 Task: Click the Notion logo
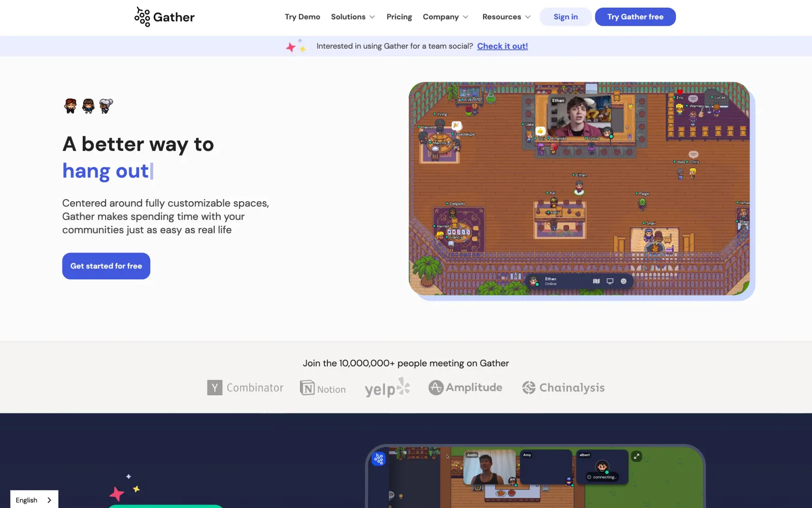click(323, 388)
